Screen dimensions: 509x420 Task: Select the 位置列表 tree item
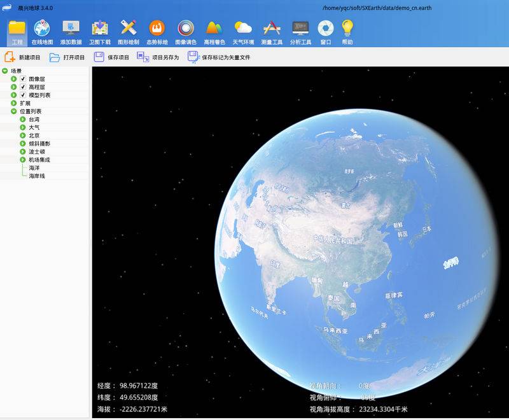coord(31,111)
